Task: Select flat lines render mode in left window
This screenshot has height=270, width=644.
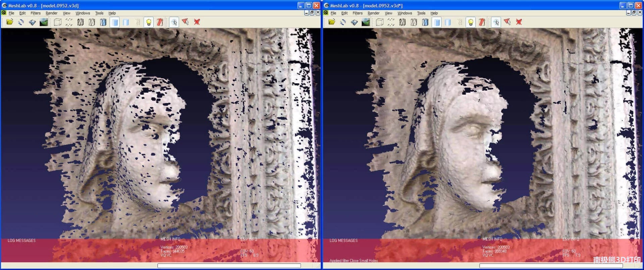Action: click(103, 22)
